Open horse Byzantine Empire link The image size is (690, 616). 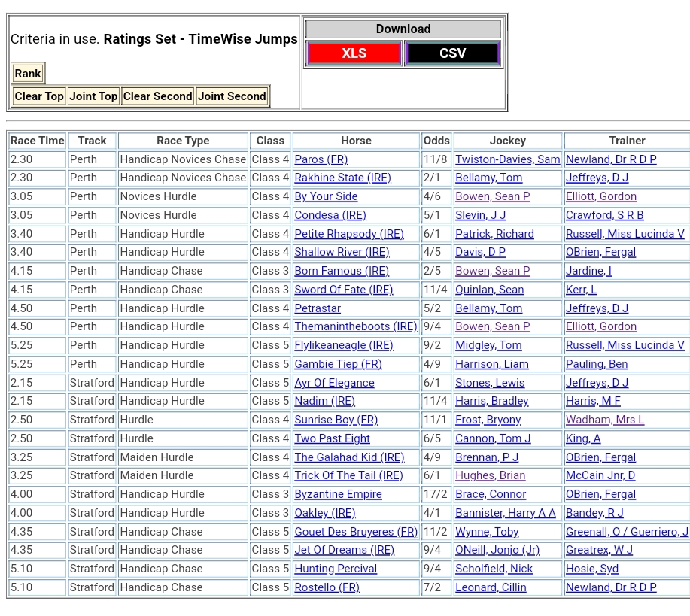[338, 494]
